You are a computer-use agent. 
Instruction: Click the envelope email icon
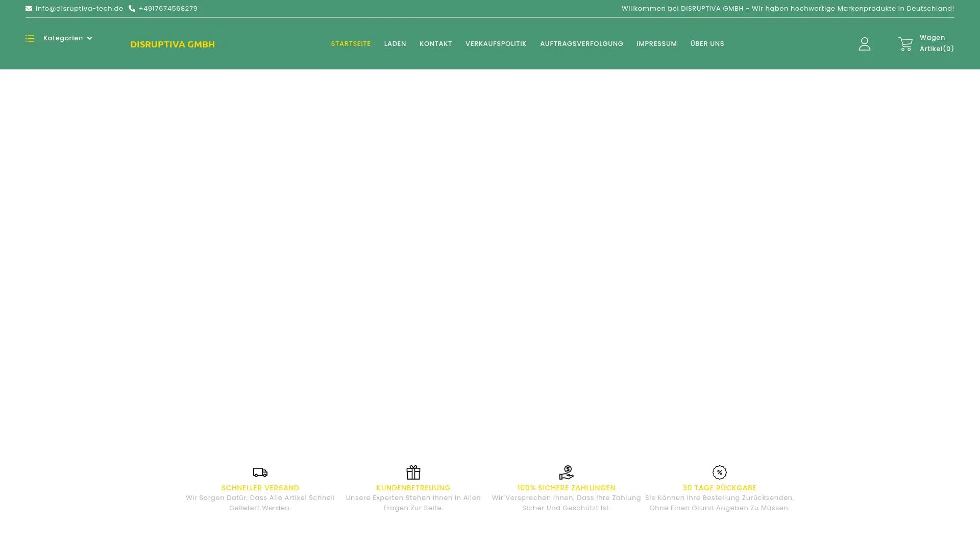tap(29, 9)
